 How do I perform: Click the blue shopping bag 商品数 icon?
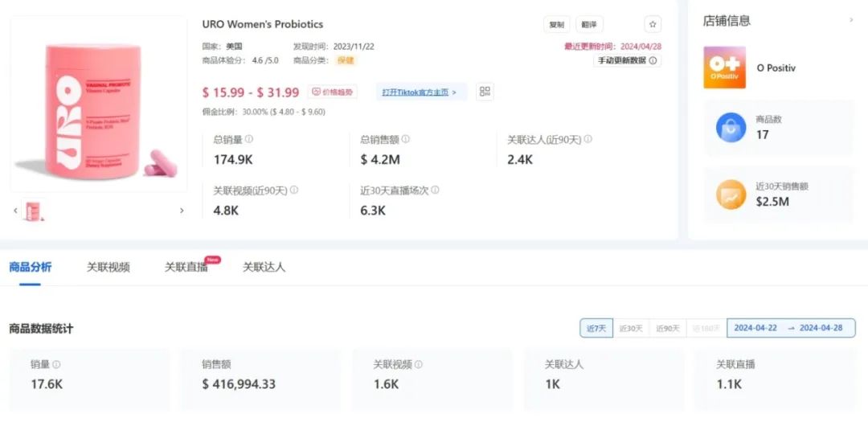[x=731, y=128]
